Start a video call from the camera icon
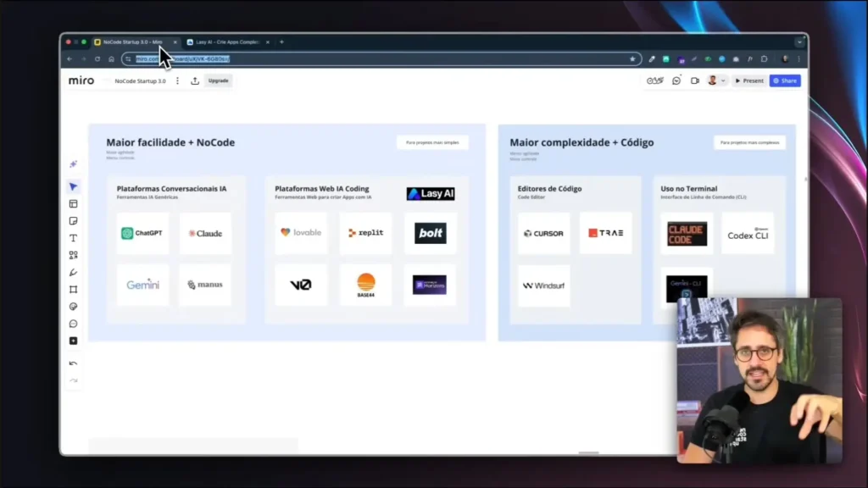The width and height of the screenshot is (868, 488). (x=695, y=80)
